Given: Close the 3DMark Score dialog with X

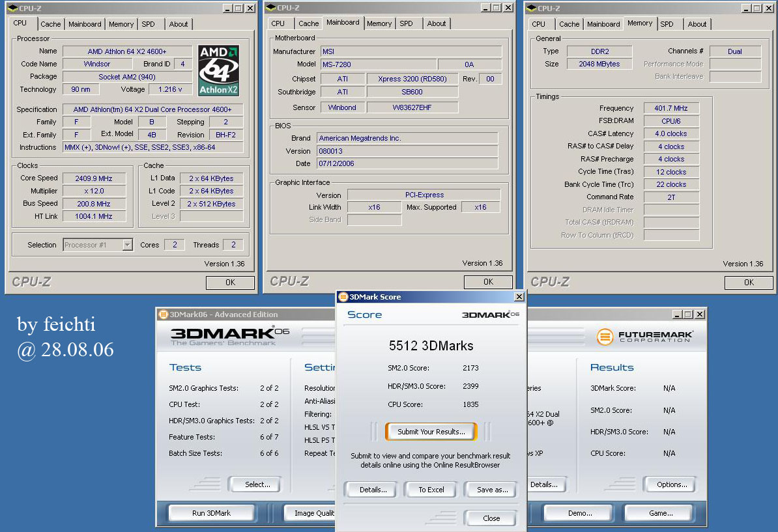Looking at the screenshot, I should pyautogui.click(x=519, y=296).
